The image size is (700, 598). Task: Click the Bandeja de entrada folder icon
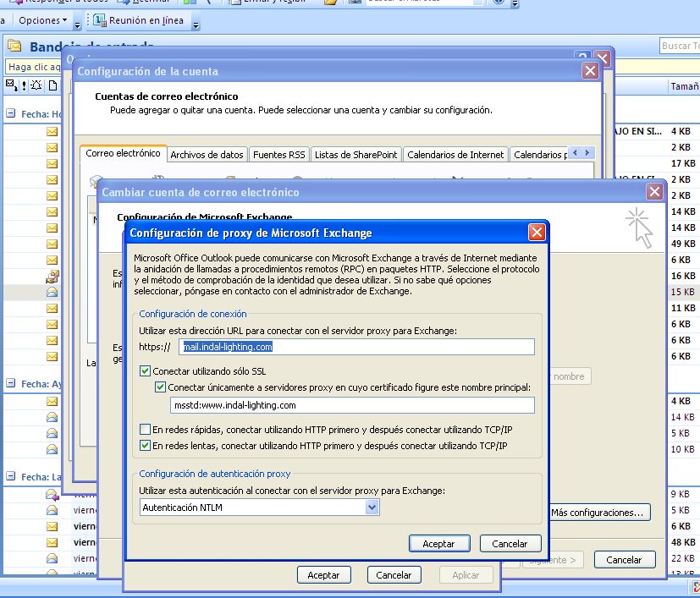14,47
